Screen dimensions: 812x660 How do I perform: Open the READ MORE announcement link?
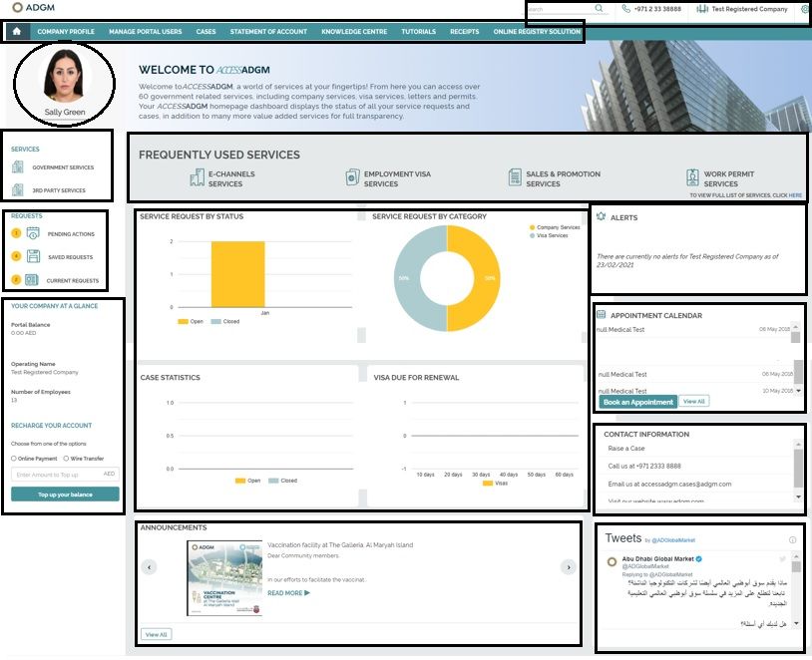(288, 593)
